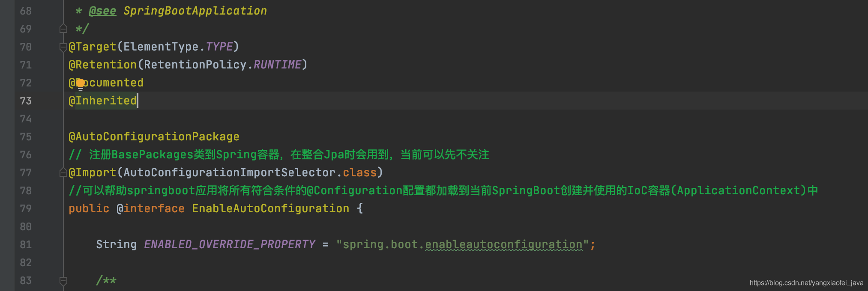Image resolution: width=868 pixels, height=291 pixels.
Task: Select the ENABLED_OVERRIDE_PROPERTY constant
Action: [x=229, y=244]
